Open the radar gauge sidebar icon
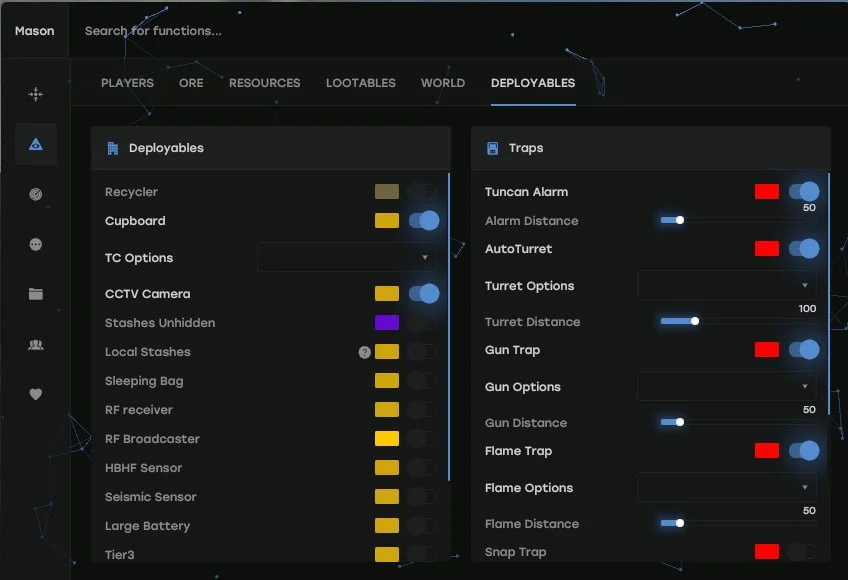Viewport: 848px width, 580px height. (x=36, y=194)
